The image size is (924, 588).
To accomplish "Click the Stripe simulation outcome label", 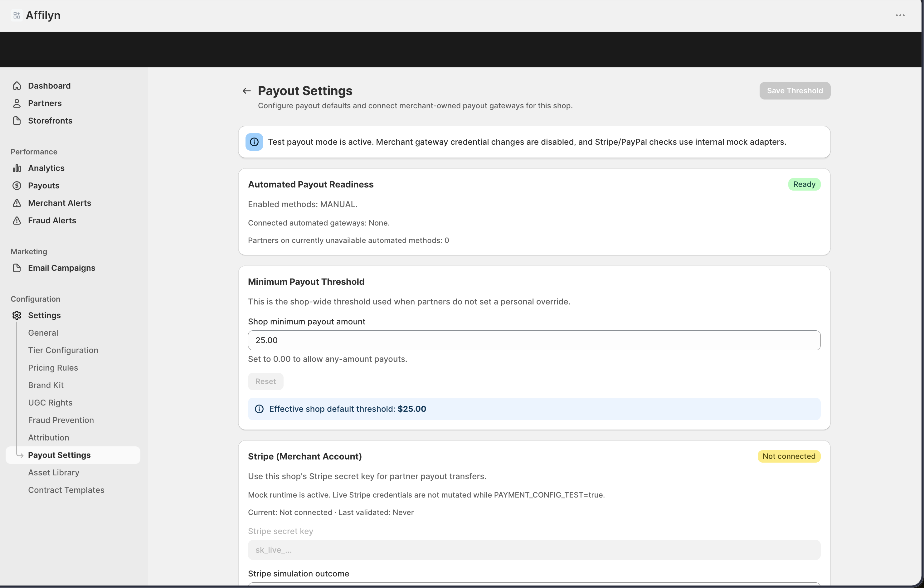I will pos(299,573).
